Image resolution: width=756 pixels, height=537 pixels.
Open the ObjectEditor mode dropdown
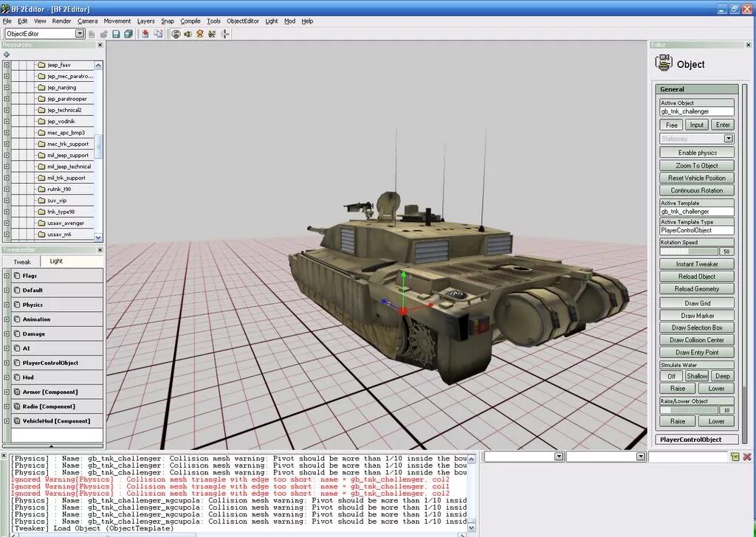point(80,34)
